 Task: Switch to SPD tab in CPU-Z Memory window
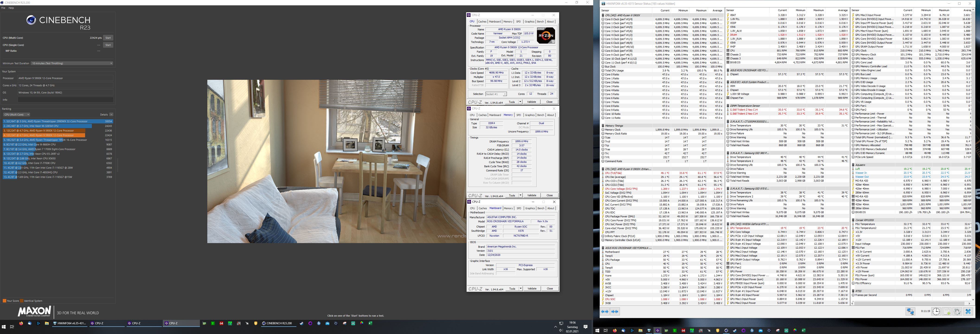(x=519, y=115)
